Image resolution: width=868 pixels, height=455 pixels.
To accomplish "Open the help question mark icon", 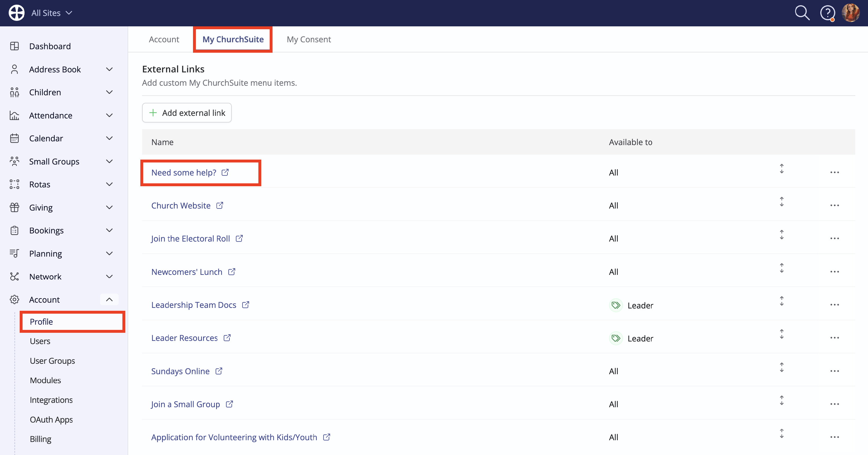I will tap(827, 13).
